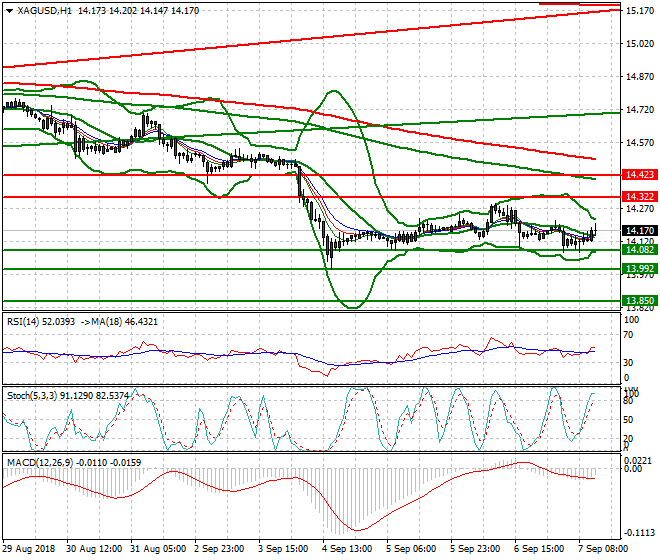Image resolution: width=660 pixels, height=560 pixels.
Task: Click the RSI scale value 30
Action: (x=628, y=363)
